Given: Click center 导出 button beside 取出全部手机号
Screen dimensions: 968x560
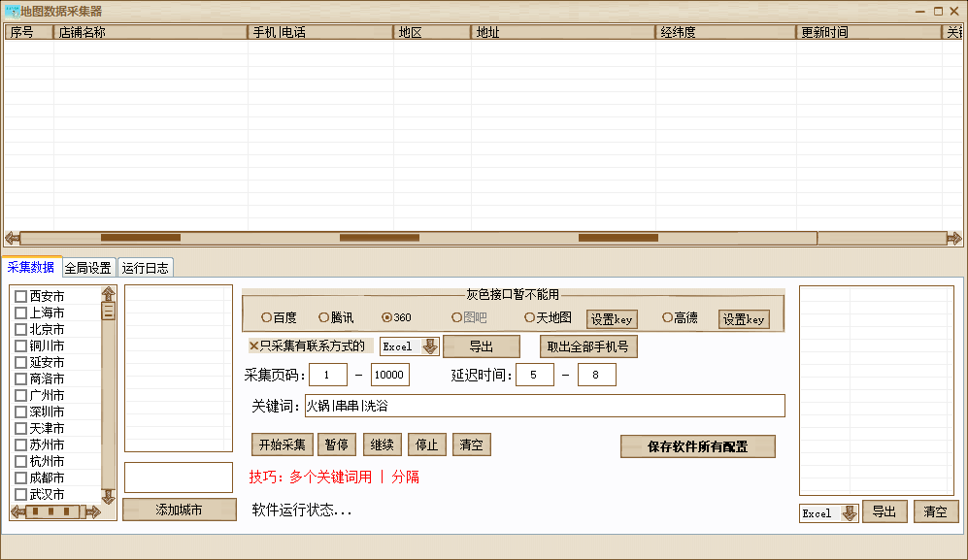Looking at the screenshot, I should (x=482, y=346).
